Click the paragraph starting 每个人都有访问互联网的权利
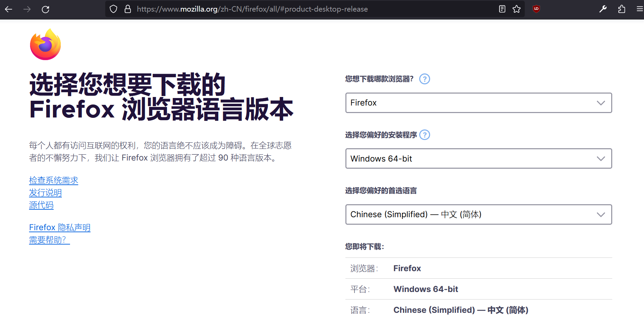Image resolution: width=644 pixels, height=320 pixels. [x=160, y=152]
